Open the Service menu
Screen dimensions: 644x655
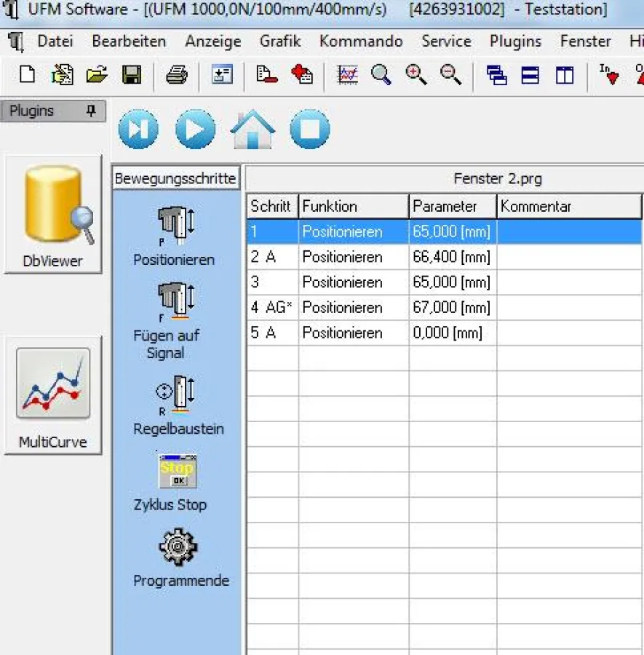click(x=446, y=41)
